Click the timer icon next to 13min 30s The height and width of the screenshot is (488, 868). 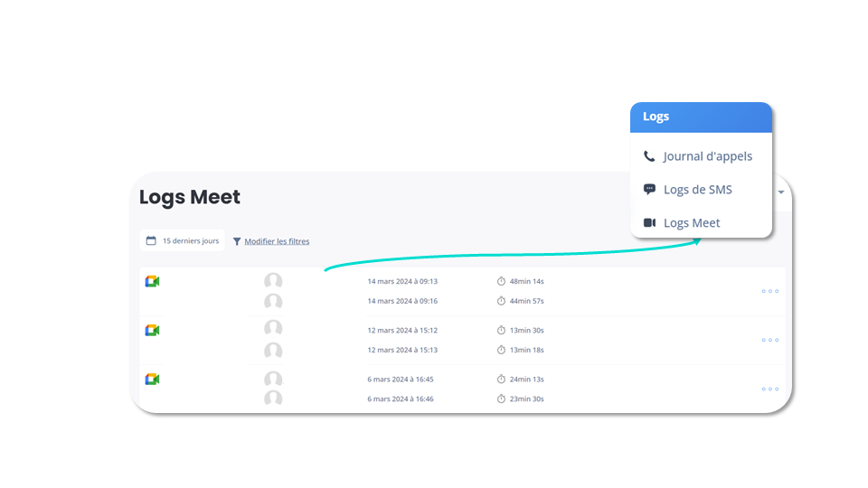point(501,331)
